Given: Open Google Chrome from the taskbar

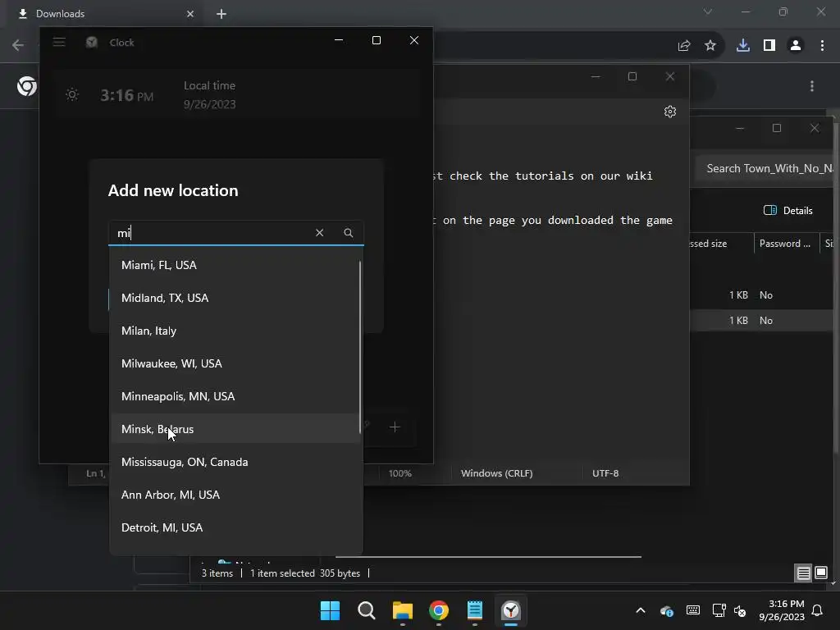Looking at the screenshot, I should pos(439,610).
